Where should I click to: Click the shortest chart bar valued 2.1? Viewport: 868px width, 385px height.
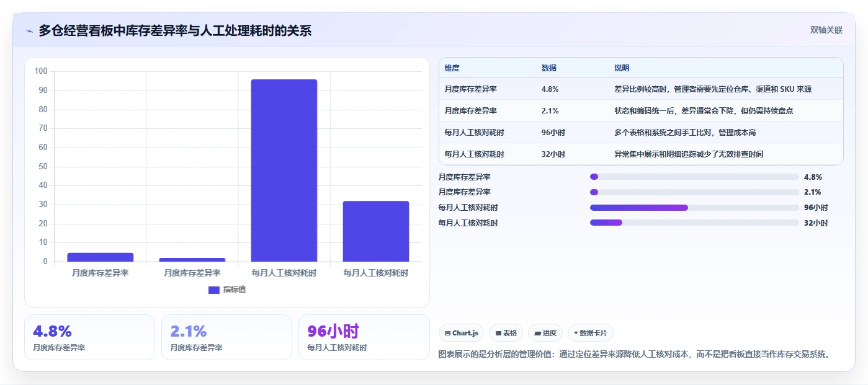192,260
